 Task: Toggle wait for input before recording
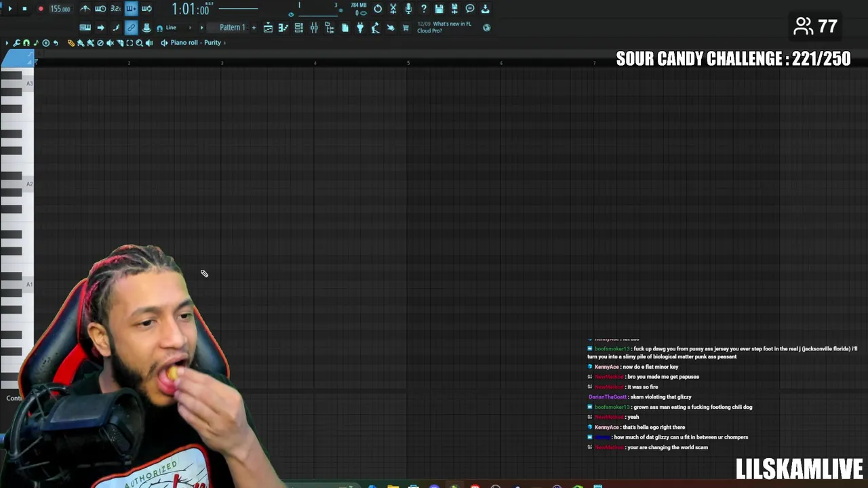tap(100, 9)
